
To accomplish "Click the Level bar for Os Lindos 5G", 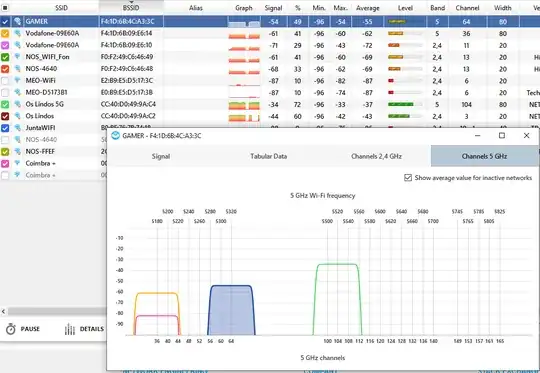I will [405, 104].
